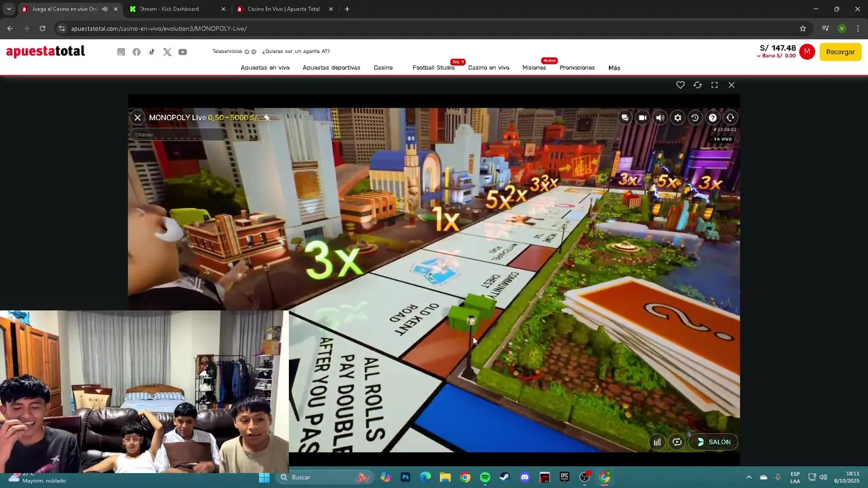Click the Recargar button
868x488 pixels.
click(x=840, y=52)
